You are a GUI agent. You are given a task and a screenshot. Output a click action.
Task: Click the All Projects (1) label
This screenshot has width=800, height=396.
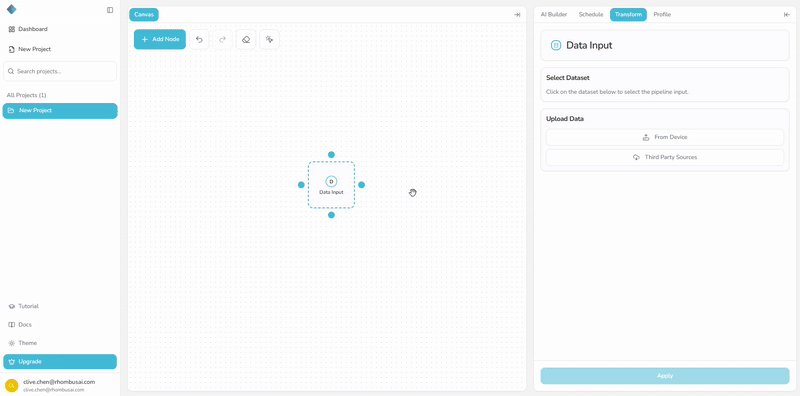coord(27,95)
